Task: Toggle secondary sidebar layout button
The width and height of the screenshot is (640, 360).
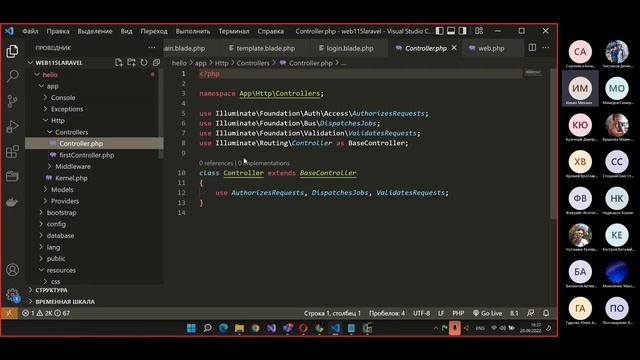Action: coord(462,31)
